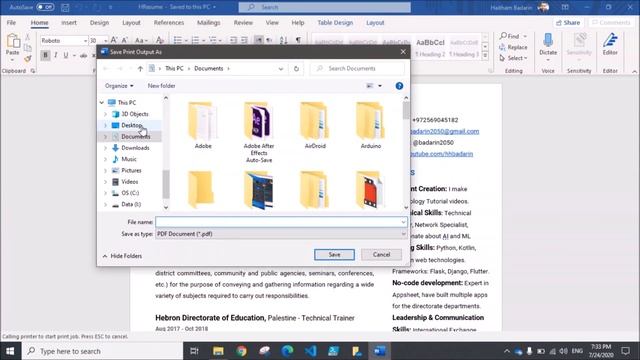Click the Search Documents field
640x360 pixels.
358,69
